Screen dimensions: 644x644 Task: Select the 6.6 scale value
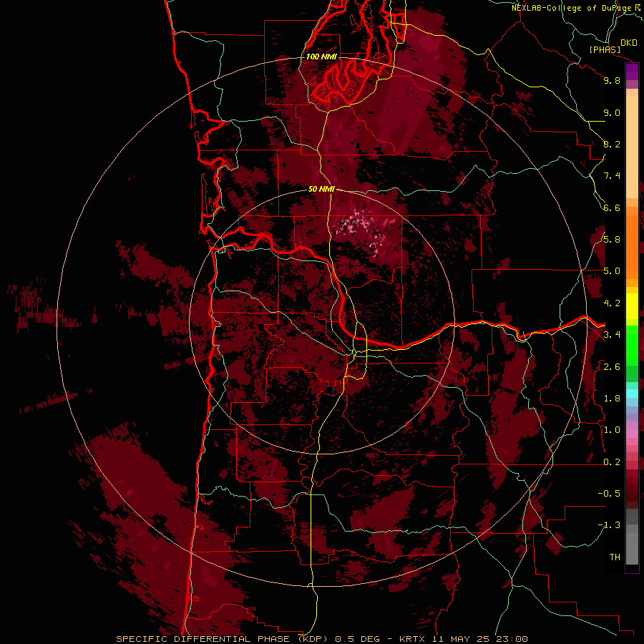(x=612, y=208)
